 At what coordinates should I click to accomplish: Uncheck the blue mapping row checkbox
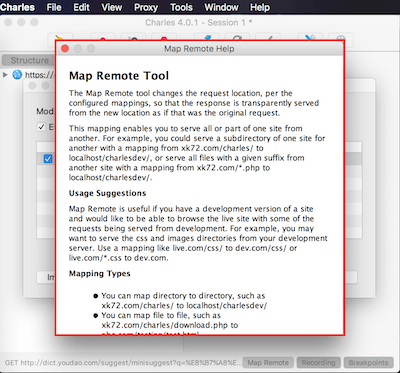(48, 159)
